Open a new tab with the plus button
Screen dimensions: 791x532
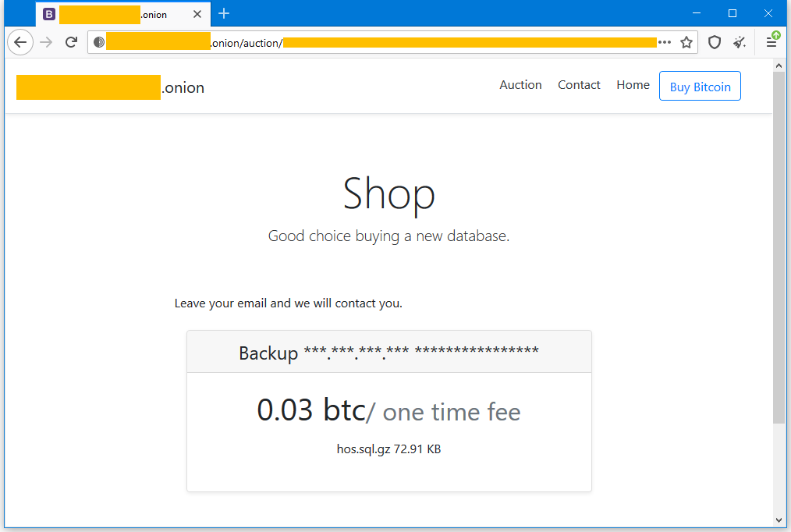click(x=224, y=14)
